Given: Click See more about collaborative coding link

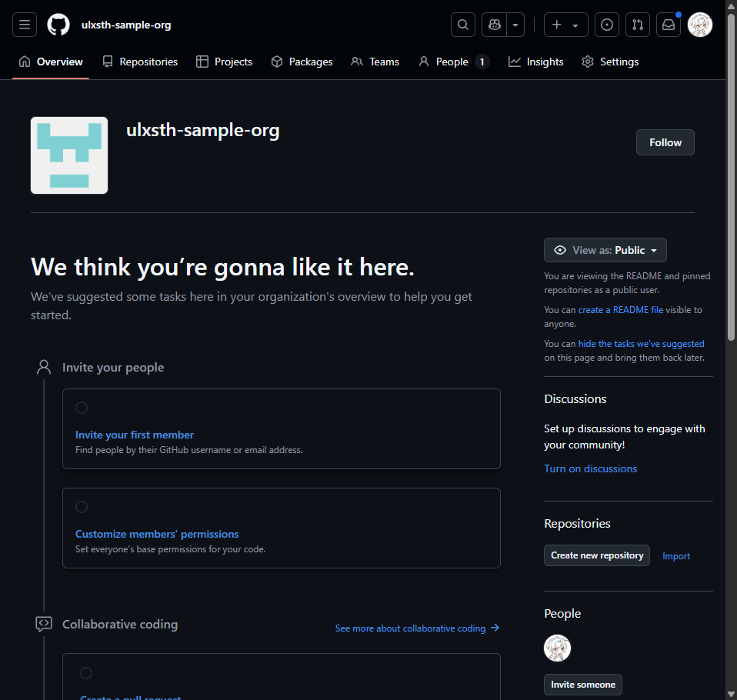Looking at the screenshot, I should (417, 628).
